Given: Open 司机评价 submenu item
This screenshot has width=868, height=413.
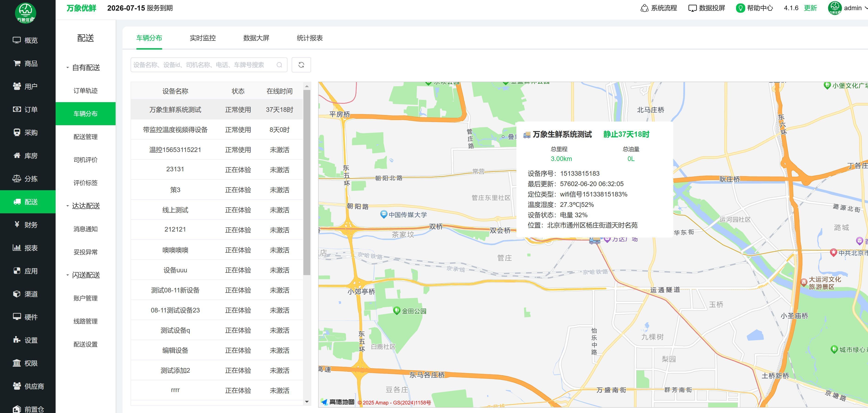Looking at the screenshot, I should (86, 160).
